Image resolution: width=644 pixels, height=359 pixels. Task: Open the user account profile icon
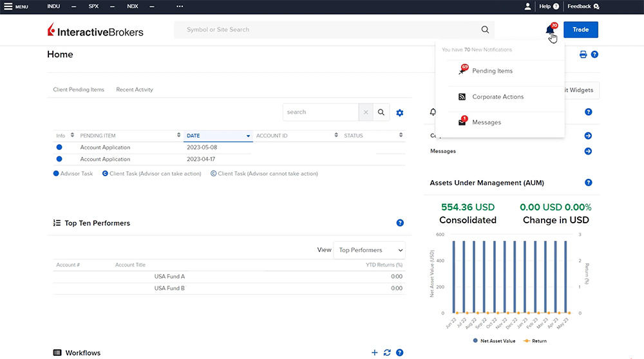coord(528,6)
